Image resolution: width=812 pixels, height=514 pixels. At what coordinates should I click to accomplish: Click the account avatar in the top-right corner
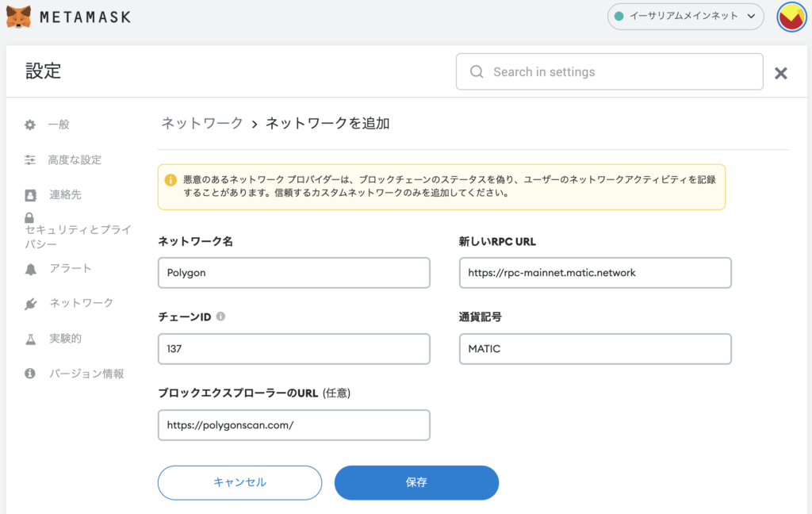tap(791, 16)
